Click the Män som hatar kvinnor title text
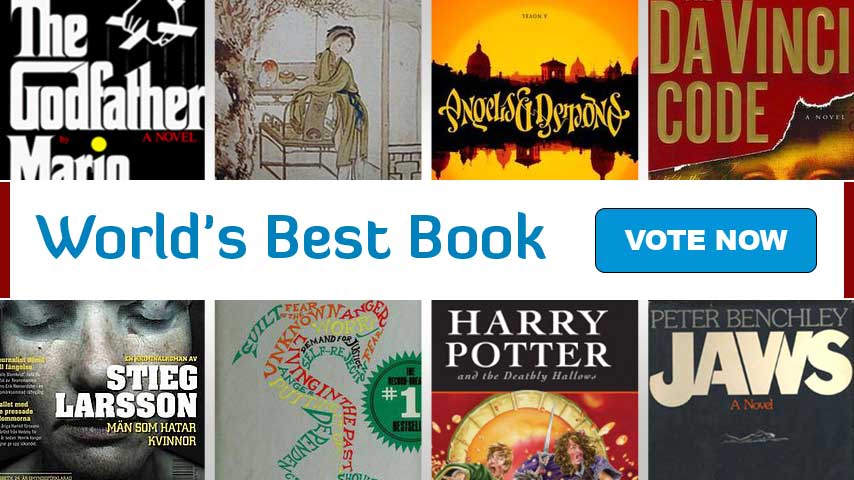The image size is (854, 480). click(151, 434)
